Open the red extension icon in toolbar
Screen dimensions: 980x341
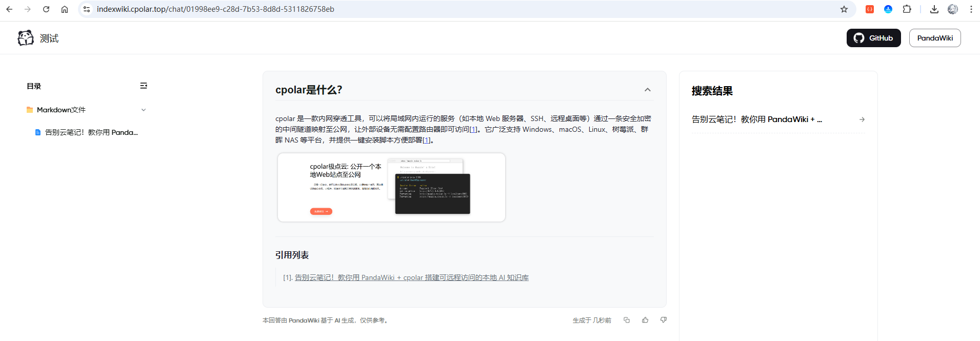[x=870, y=9]
